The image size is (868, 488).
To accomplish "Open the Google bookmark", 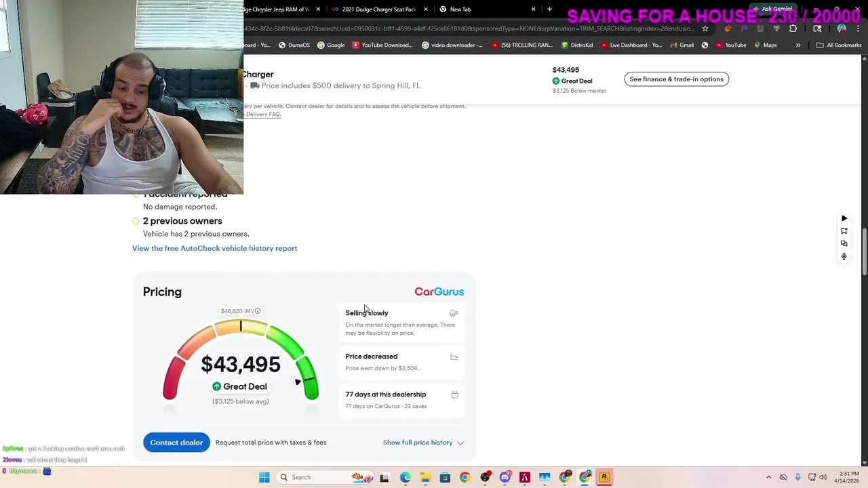I will [331, 45].
